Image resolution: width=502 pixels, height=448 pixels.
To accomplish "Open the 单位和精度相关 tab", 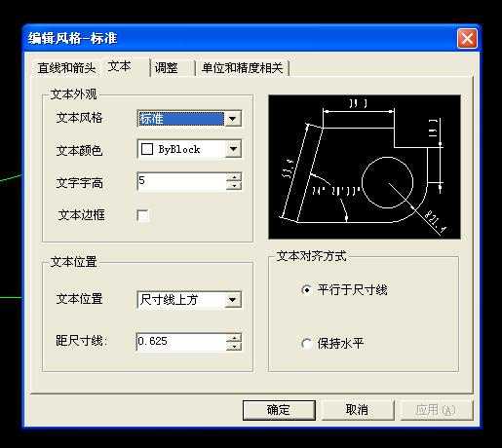I will [242, 68].
